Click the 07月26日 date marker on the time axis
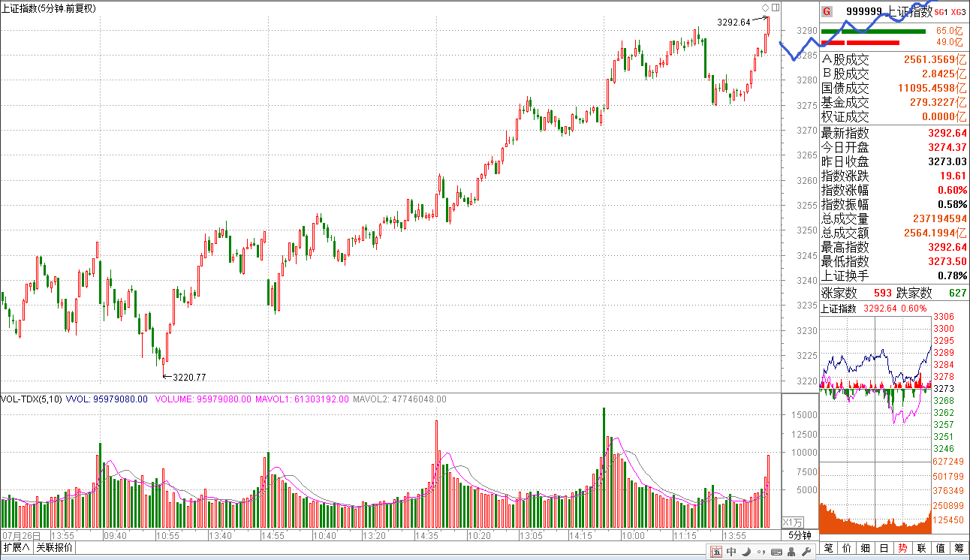Screen dimensions: 970x560 pos(17,535)
